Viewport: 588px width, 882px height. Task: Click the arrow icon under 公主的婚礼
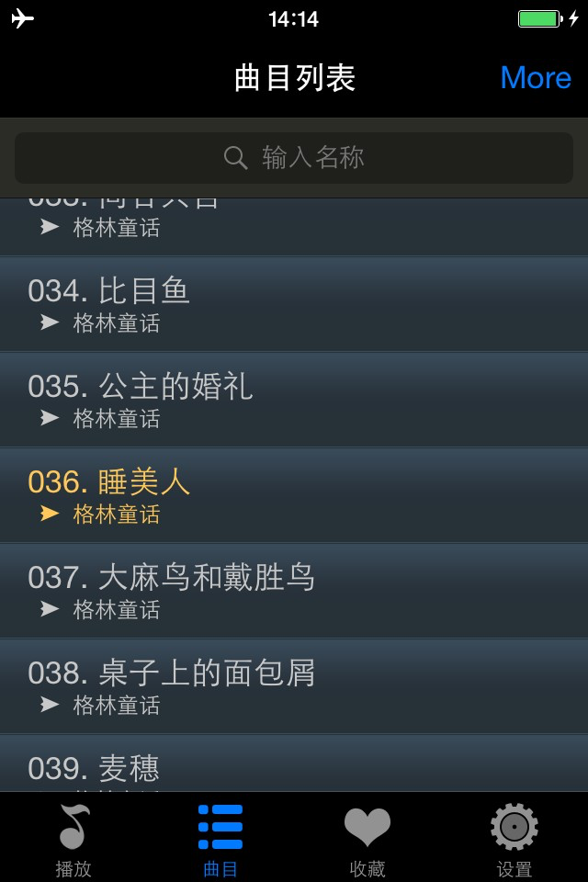[x=50, y=418]
